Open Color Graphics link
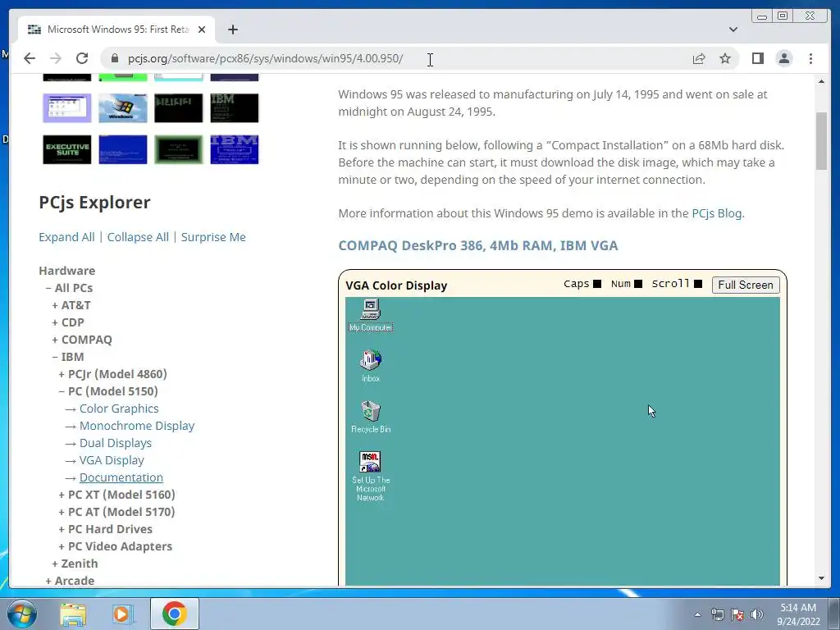This screenshot has width=840, height=630. (119, 409)
